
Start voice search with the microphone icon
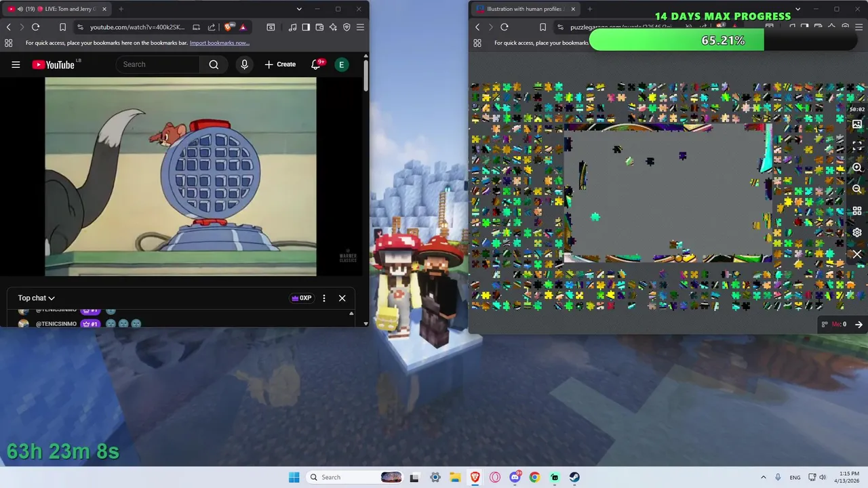click(x=244, y=64)
